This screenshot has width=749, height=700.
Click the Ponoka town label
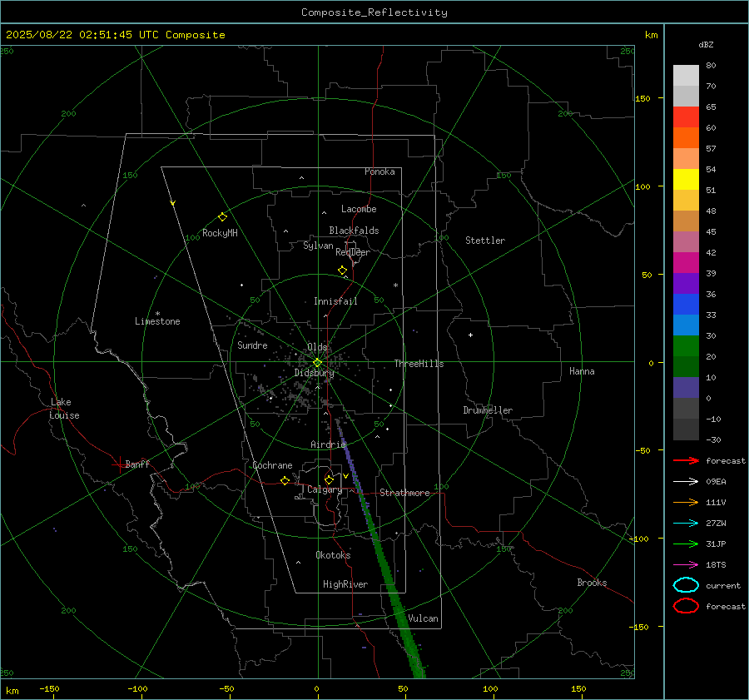point(379,171)
